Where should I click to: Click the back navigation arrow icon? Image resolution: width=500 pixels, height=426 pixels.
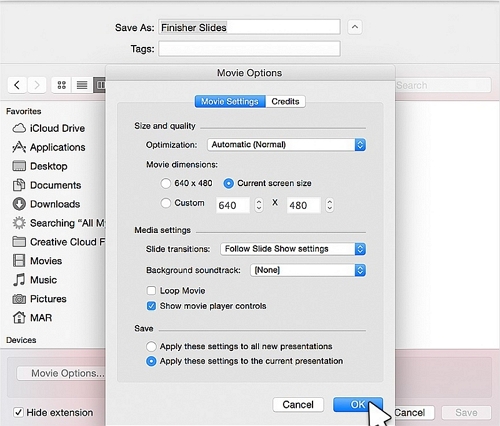[x=17, y=85]
